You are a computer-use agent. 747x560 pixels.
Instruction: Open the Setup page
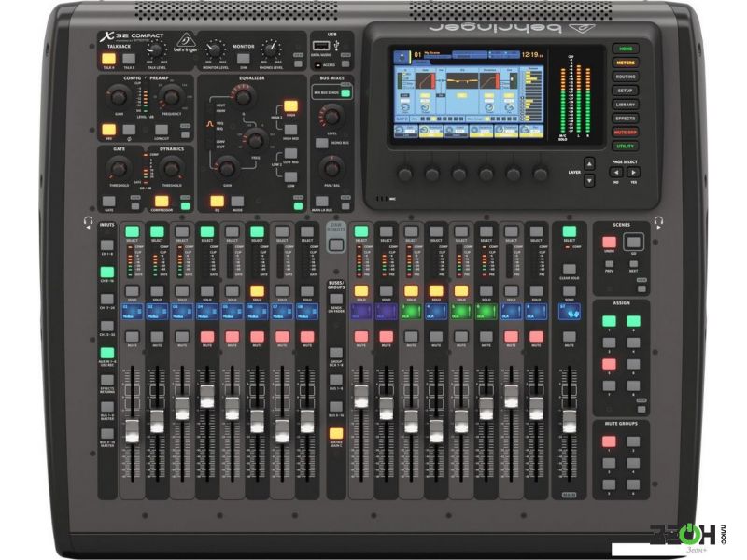626,90
